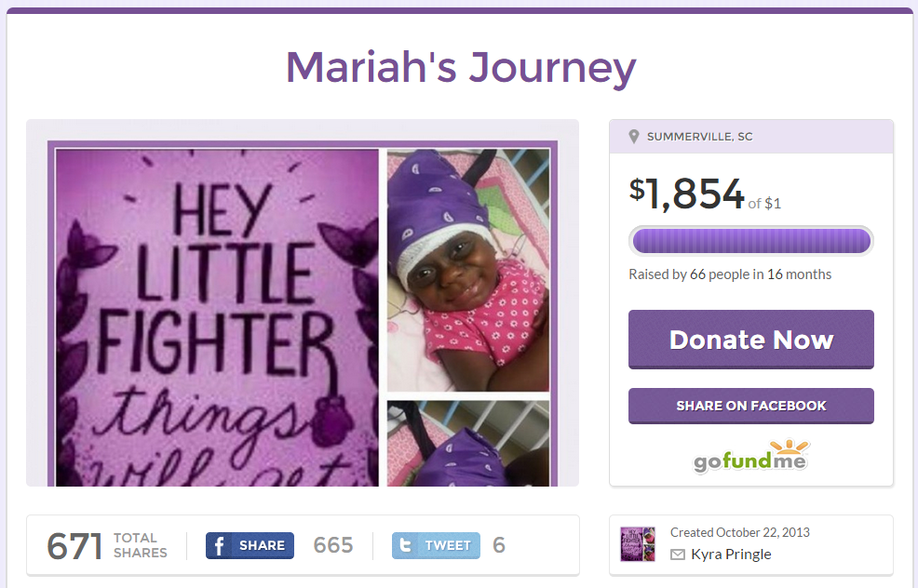
Task: Click the envelope icon next to Kyra Pringle
Action: (678, 555)
